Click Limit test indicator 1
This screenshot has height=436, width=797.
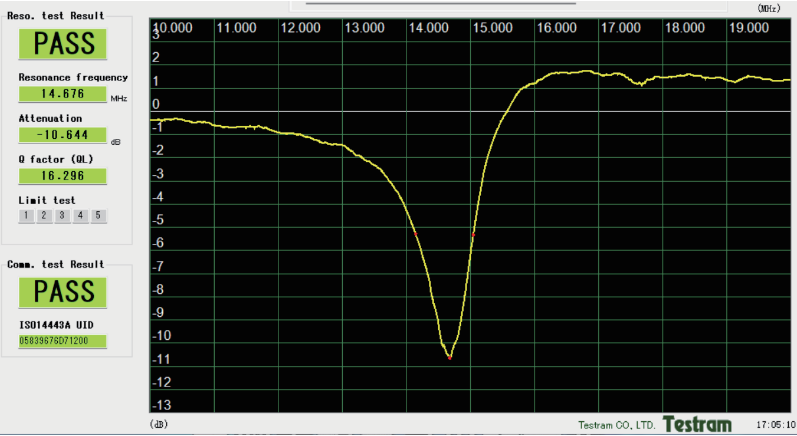[x=26, y=215]
